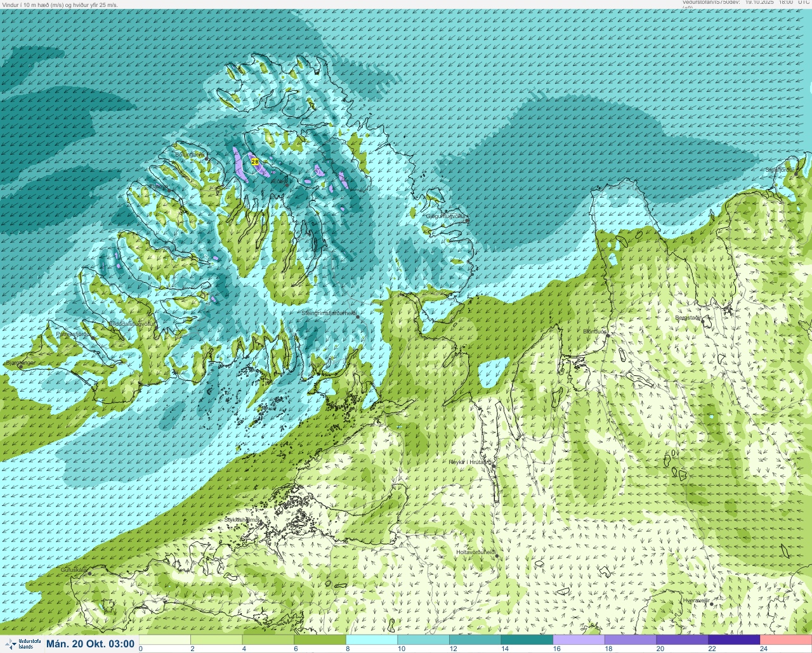The image size is (812, 653).
Task: Click the 10–12 m/s turquoise legend swatch
Action: (424, 640)
